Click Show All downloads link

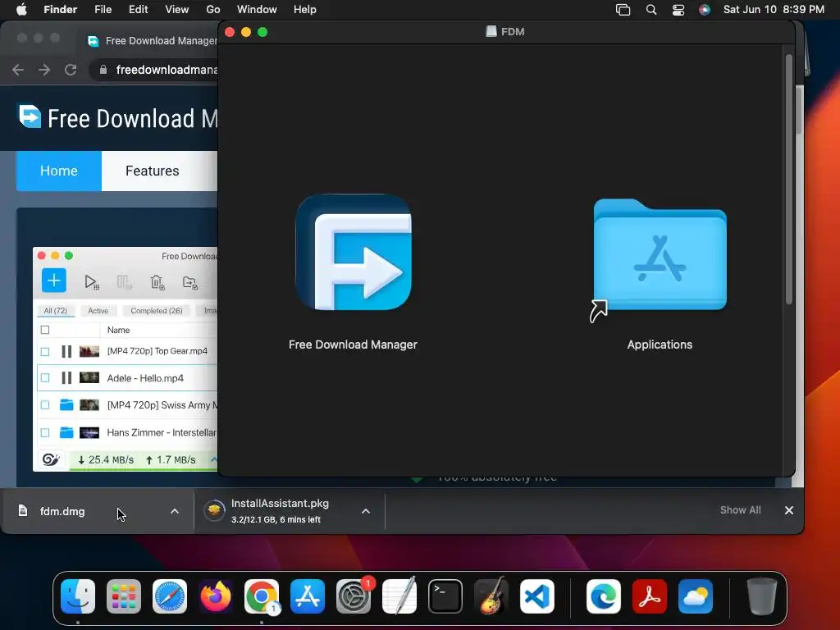741,510
